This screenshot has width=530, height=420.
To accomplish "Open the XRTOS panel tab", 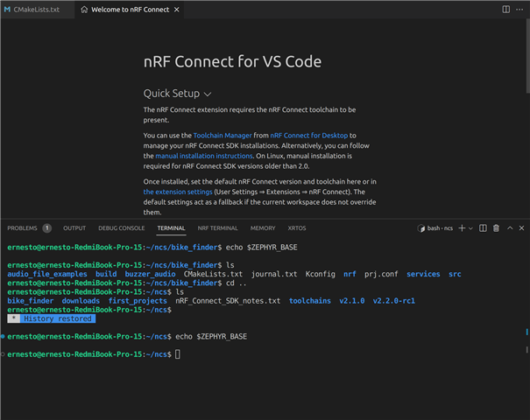I will pos(297,228).
